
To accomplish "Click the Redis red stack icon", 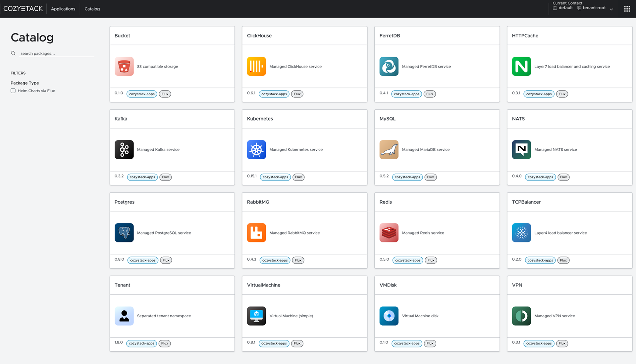I will point(389,233).
